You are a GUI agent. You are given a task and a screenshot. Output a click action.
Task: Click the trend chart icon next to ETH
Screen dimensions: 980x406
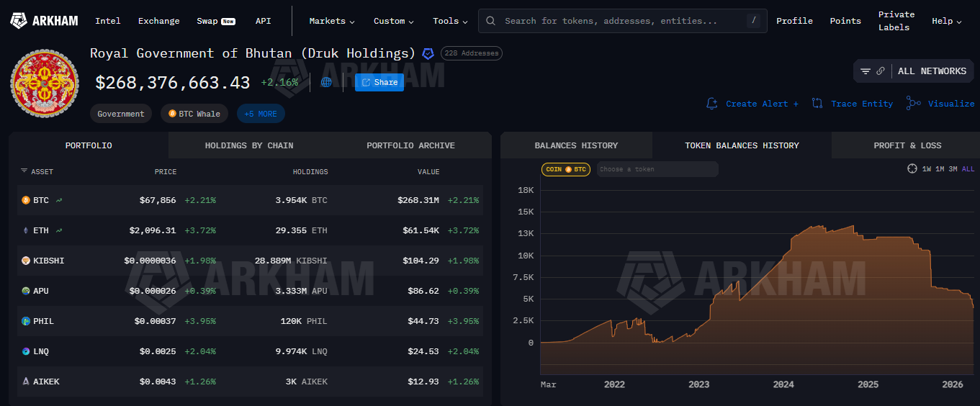(x=59, y=230)
